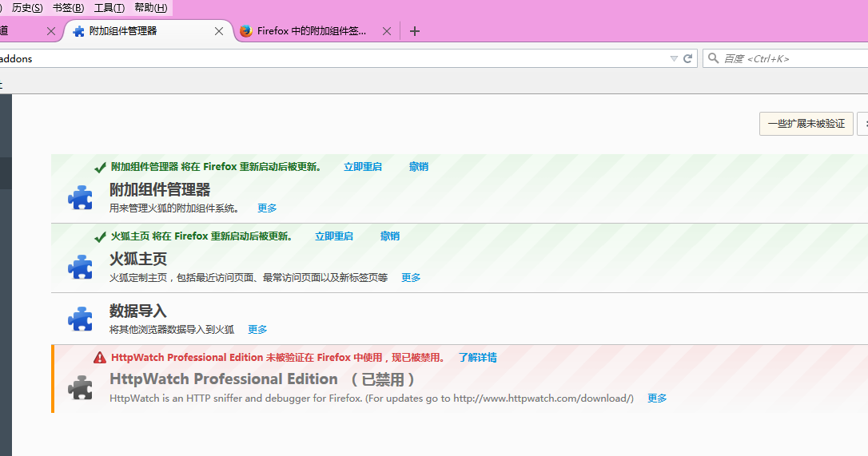868x456 pixels.
Task: Open the 书签(B) menu
Action: click(68, 8)
